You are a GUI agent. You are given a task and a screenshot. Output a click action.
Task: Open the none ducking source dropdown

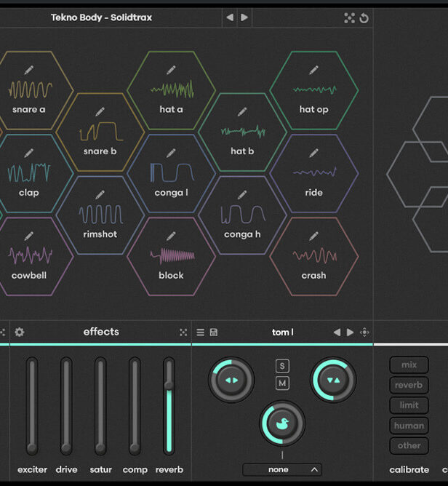click(x=282, y=469)
